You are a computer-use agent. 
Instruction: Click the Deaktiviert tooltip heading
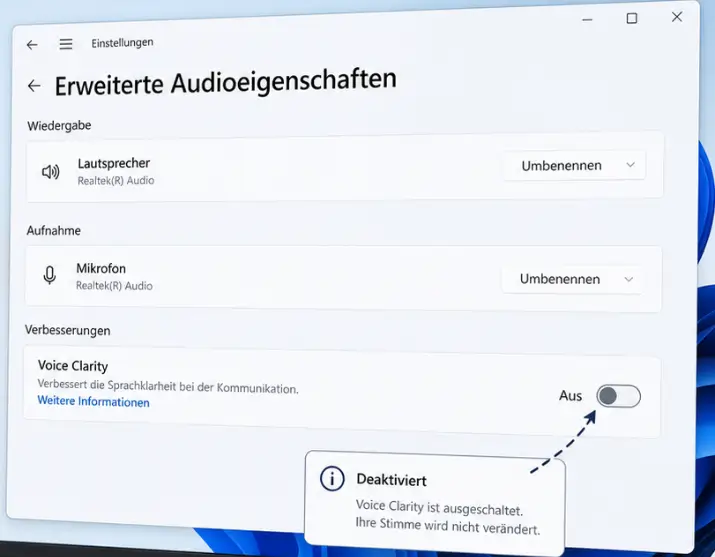coord(391,480)
